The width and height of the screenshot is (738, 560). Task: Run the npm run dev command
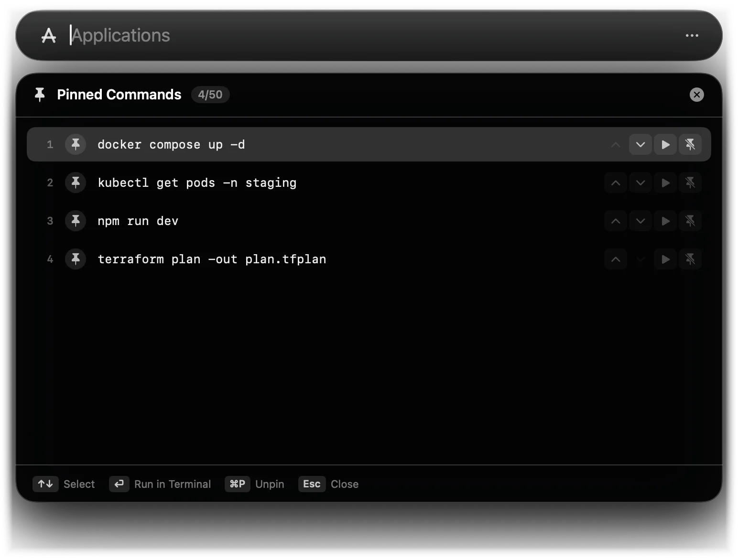[x=665, y=221]
